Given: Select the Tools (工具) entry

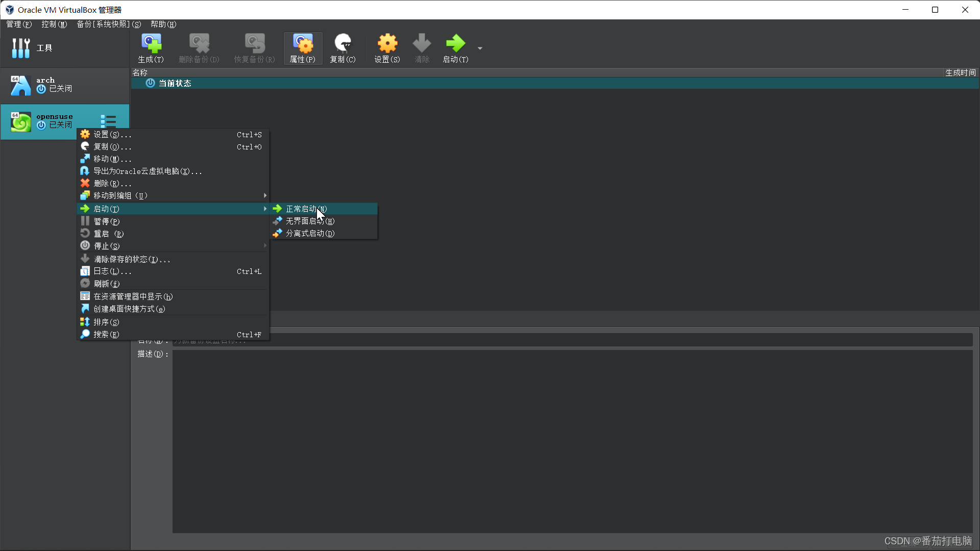Looking at the screenshot, I should point(64,48).
